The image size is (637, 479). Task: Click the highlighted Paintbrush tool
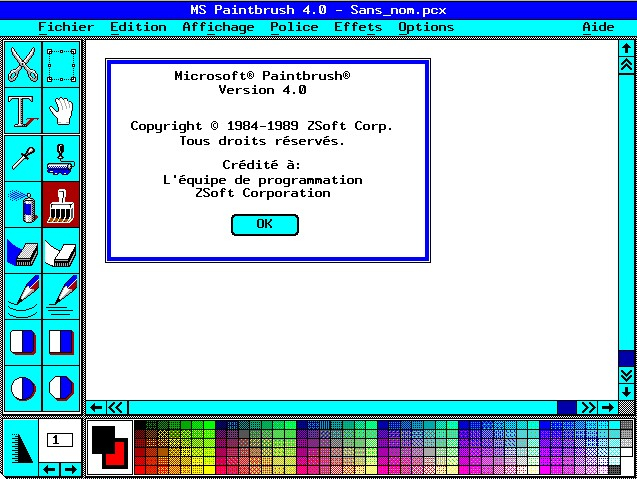click(61, 204)
